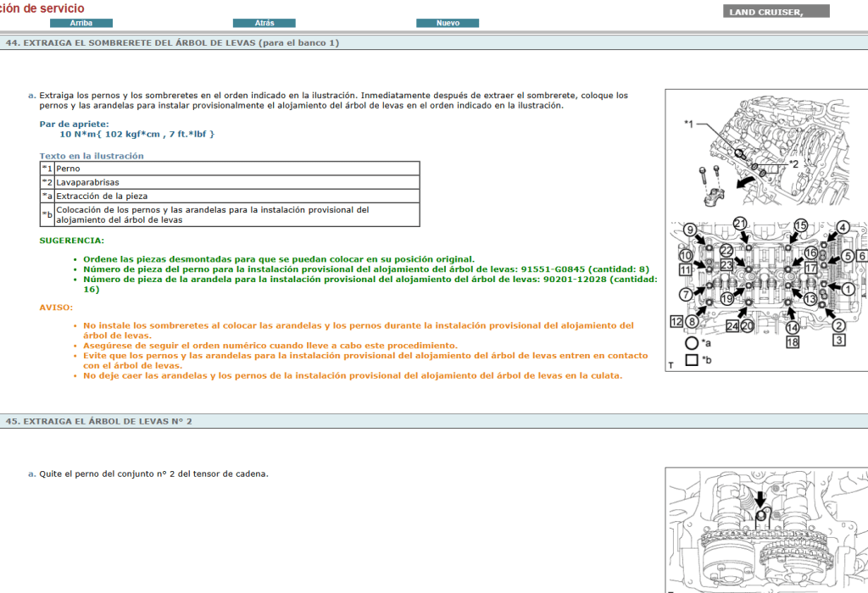868x593 pixels.
Task: Click the circle *a legend symbol
Action: pyautogui.click(x=692, y=343)
